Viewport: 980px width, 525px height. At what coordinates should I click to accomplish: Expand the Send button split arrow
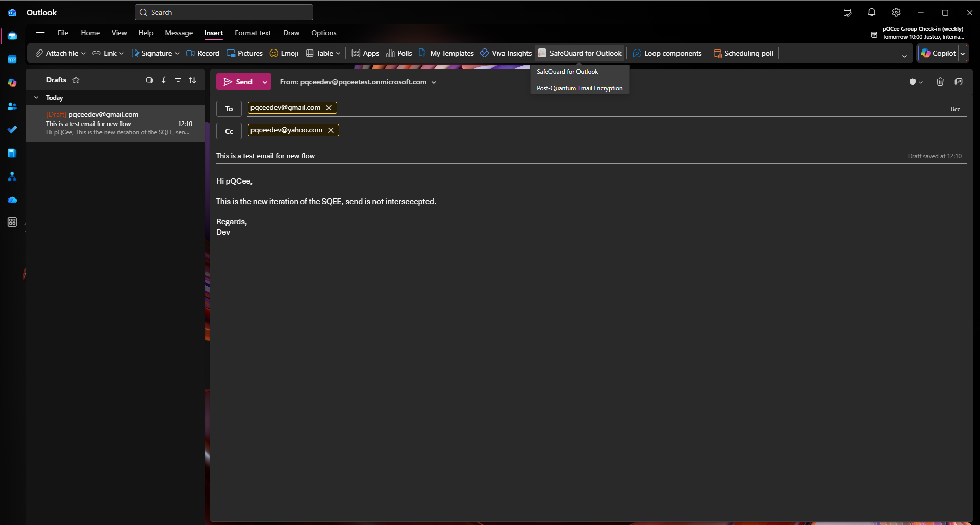click(265, 82)
